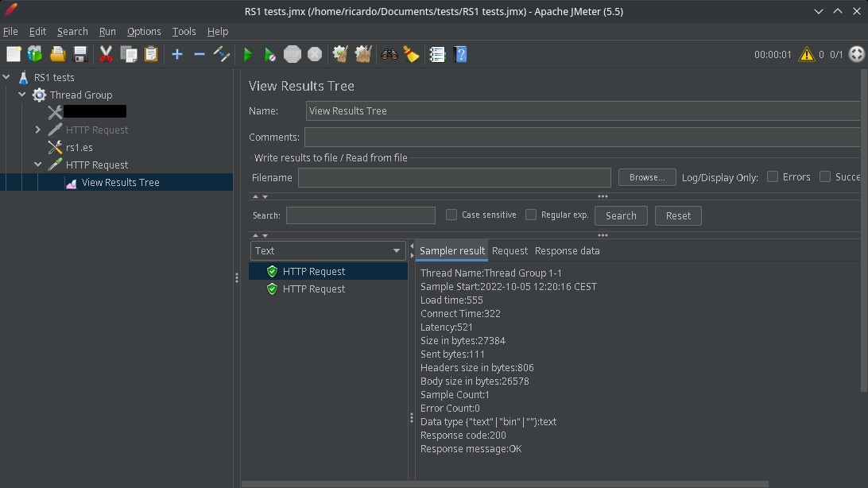Open the Tools menu
The image size is (868, 488).
[x=184, y=32]
